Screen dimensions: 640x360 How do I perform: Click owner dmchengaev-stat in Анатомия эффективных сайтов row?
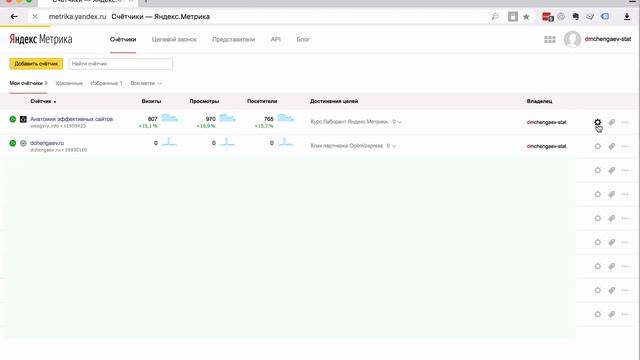coord(547,122)
